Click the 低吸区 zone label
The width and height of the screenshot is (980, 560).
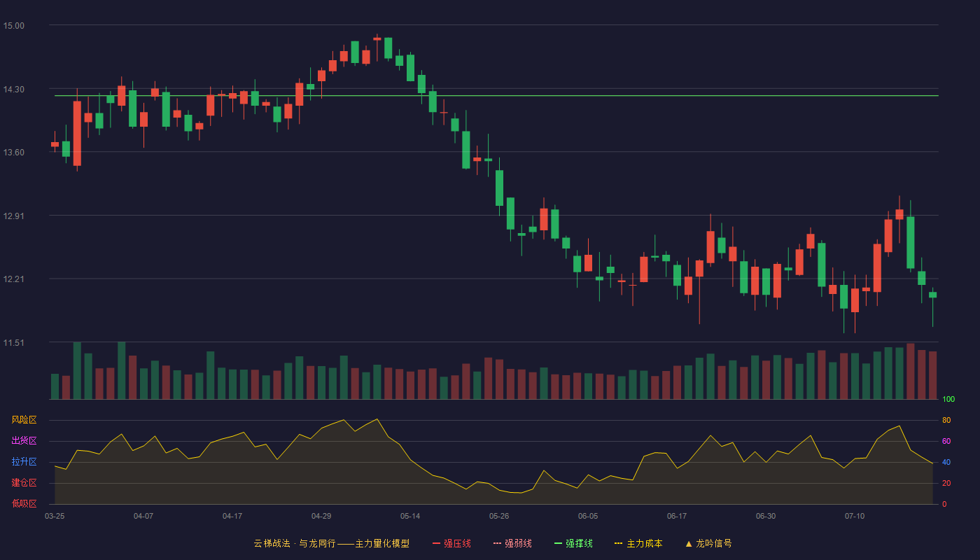pyautogui.click(x=24, y=503)
